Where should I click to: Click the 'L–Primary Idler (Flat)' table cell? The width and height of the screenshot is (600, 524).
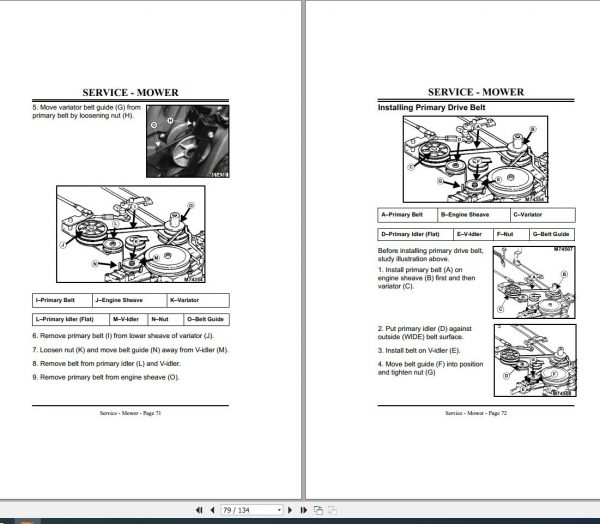pos(71,319)
